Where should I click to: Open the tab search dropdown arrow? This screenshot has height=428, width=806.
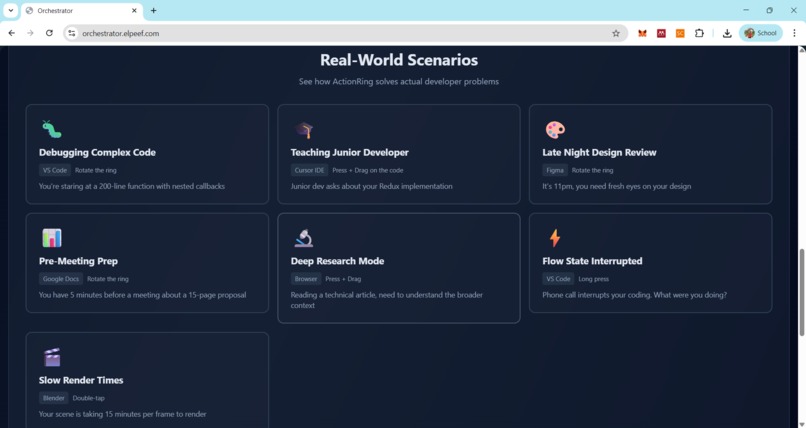click(x=10, y=10)
